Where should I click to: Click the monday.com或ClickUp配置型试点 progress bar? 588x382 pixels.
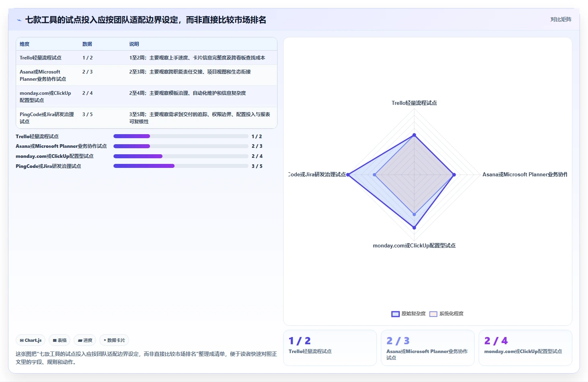pyautogui.click(x=181, y=156)
